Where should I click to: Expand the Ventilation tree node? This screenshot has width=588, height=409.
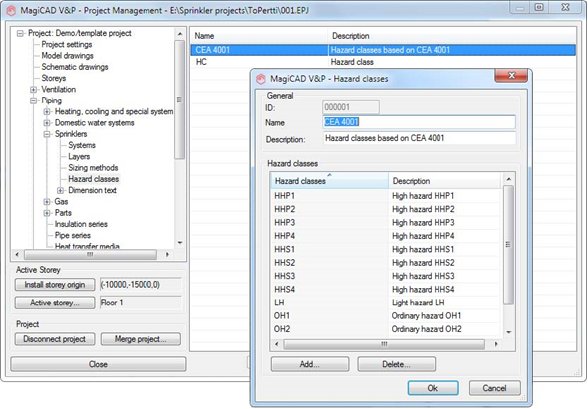(x=33, y=90)
